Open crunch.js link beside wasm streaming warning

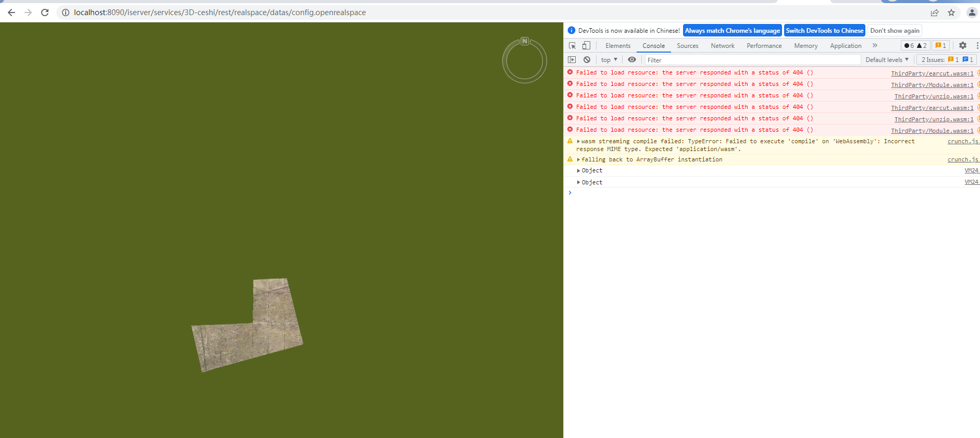tap(963, 142)
